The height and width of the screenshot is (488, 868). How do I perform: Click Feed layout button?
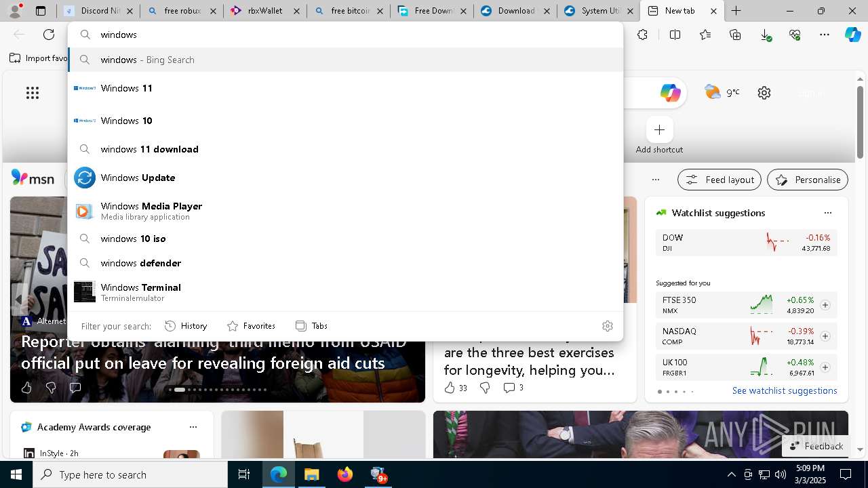(719, 180)
